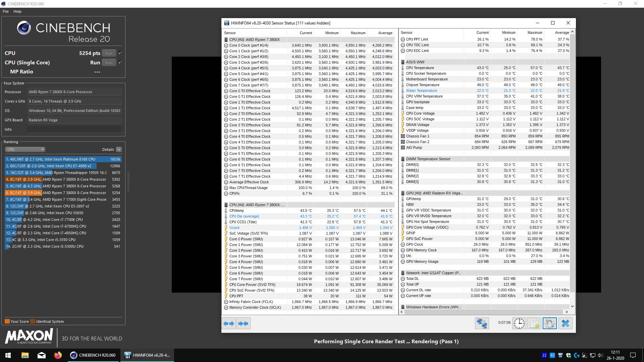644x362 pixels.
Task: Select AIO Pump sensor row
Action: (485, 147)
